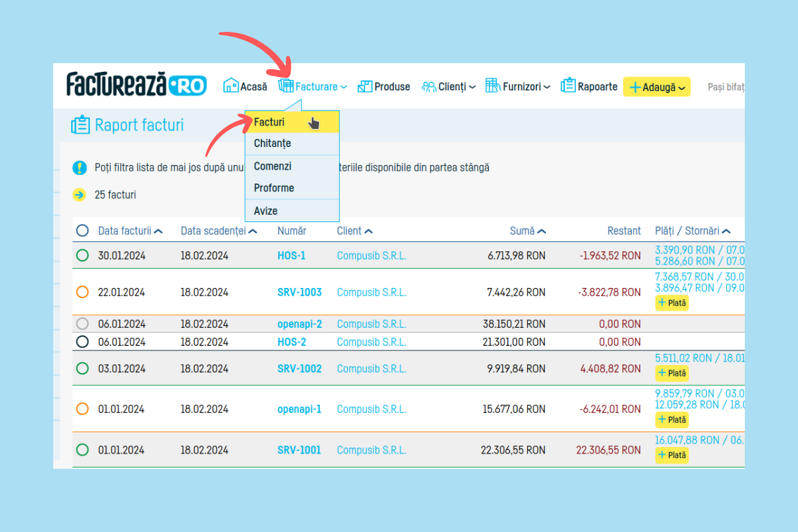Click the yellow arrow icon beside 25 facturi
This screenshot has height=532, width=798.
coord(80,195)
